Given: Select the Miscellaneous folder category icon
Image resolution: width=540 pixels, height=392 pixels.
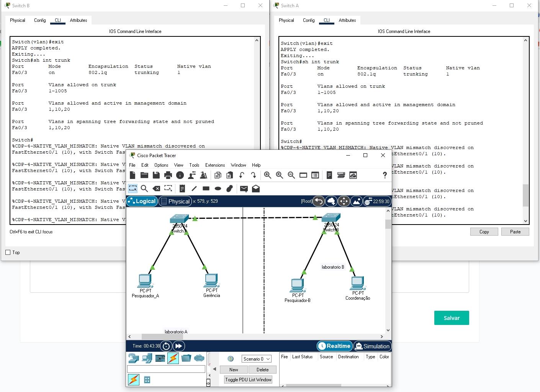Looking at the screenshot, I should (186, 358).
